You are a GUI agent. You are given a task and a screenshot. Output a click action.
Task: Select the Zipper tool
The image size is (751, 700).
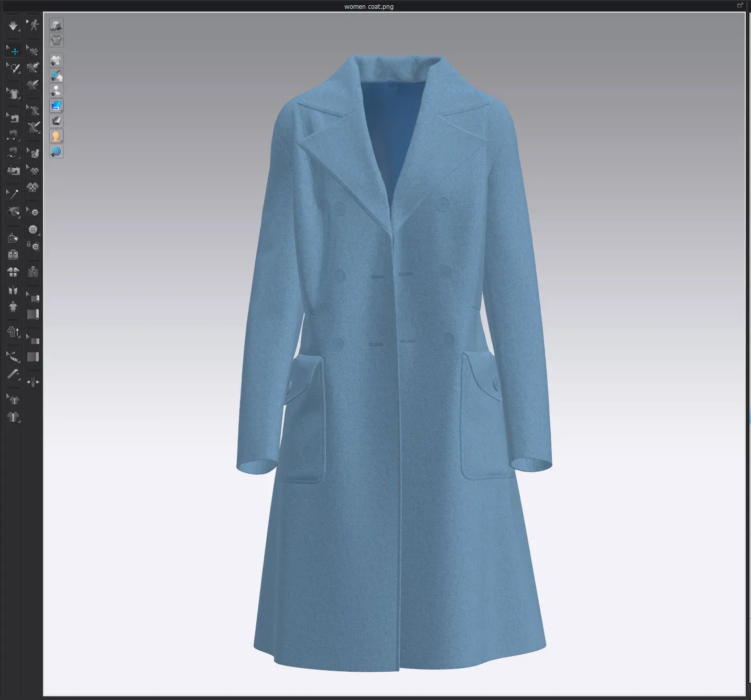(32, 271)
